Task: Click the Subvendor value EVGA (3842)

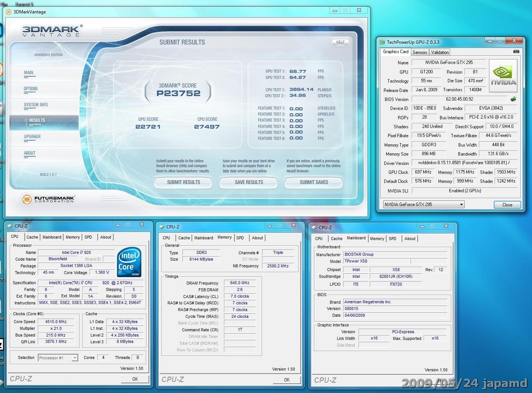Action: [491, 108]
